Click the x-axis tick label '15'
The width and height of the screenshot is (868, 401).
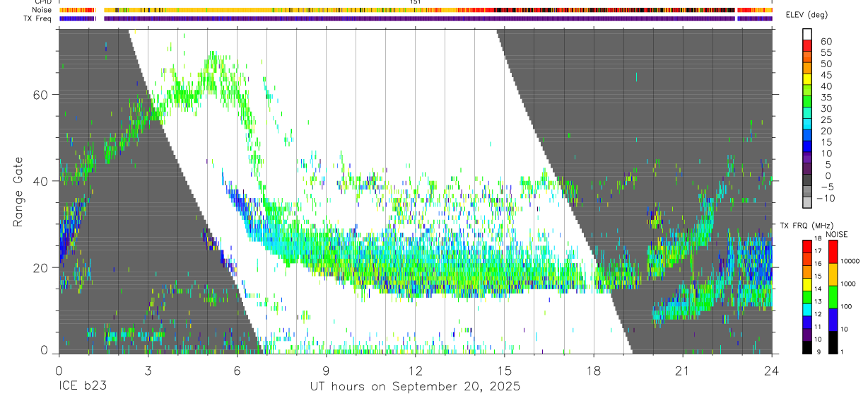point(505,370)
